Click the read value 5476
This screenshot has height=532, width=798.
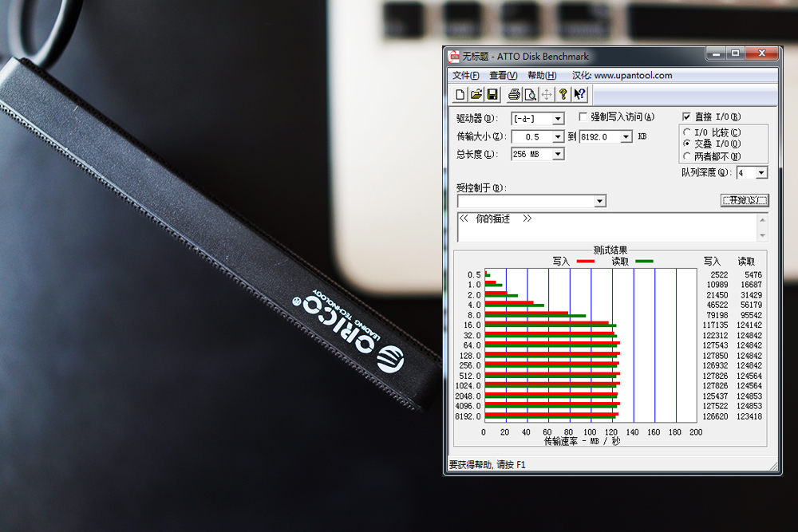pos(753,274)
